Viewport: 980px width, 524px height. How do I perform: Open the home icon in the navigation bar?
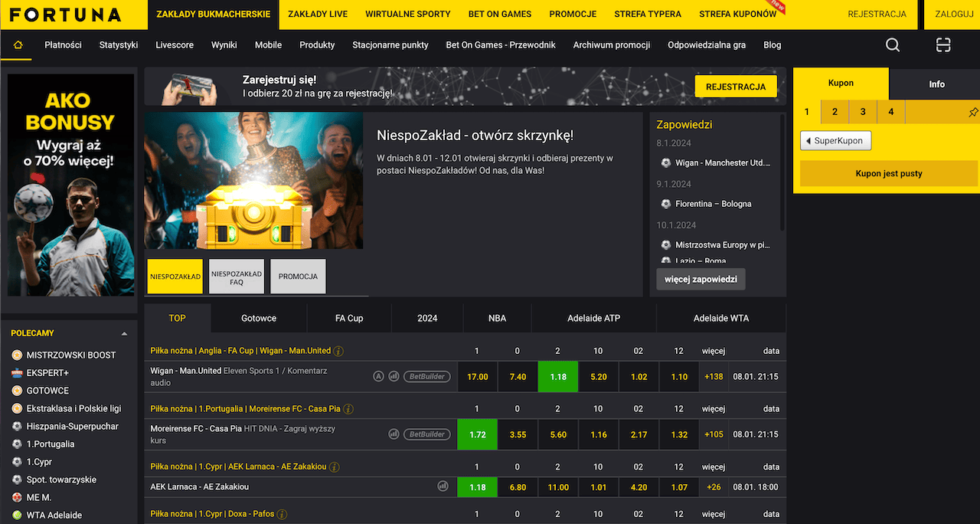pos(16,45)
